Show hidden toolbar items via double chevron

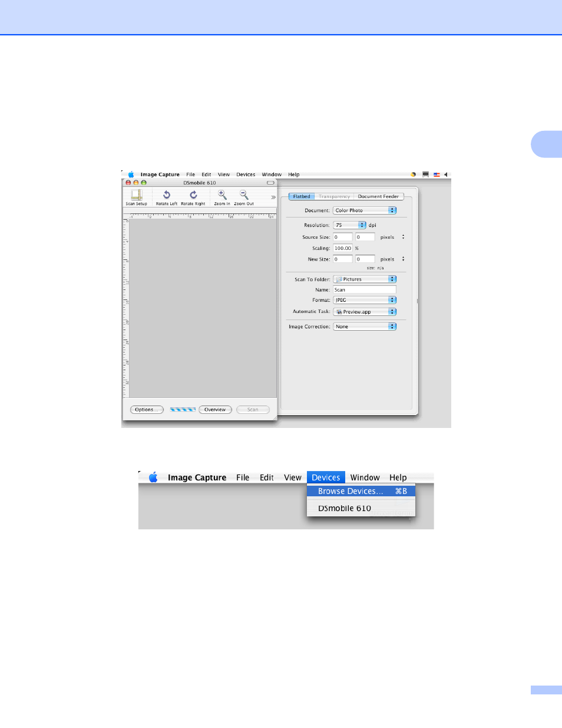click(273, 197)
